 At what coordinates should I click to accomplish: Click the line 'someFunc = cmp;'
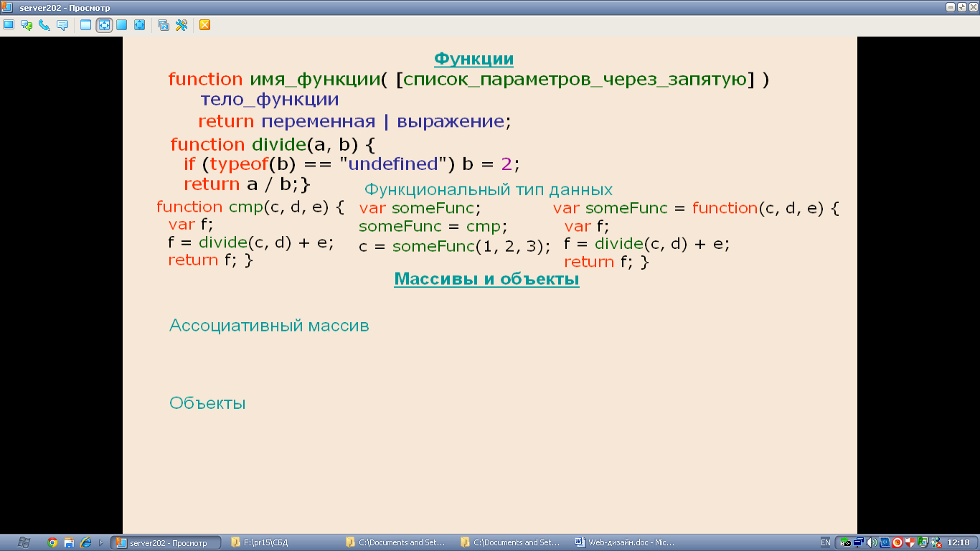433,227
